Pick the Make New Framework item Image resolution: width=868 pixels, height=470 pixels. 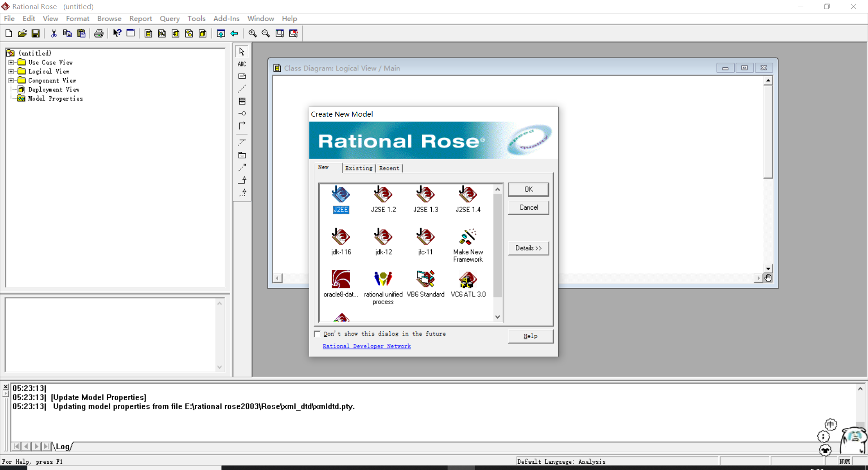pyautogui.click(x=468, y=245)
